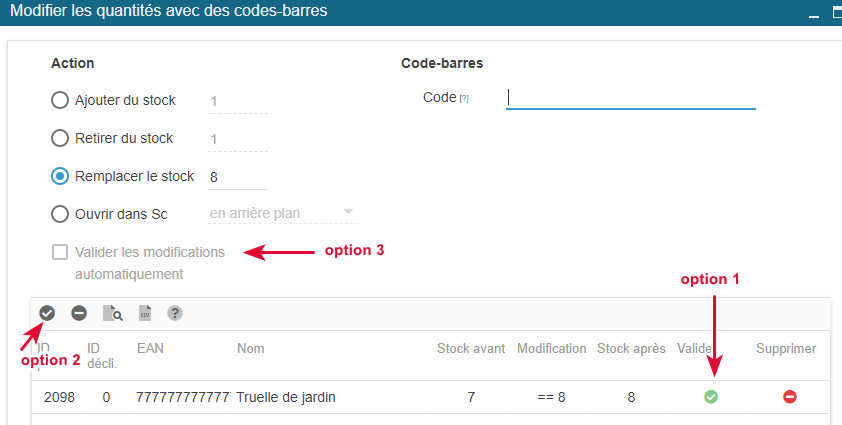Minimize the barcode quantities window
Screen dimensions: 842x425
point(812,12)
